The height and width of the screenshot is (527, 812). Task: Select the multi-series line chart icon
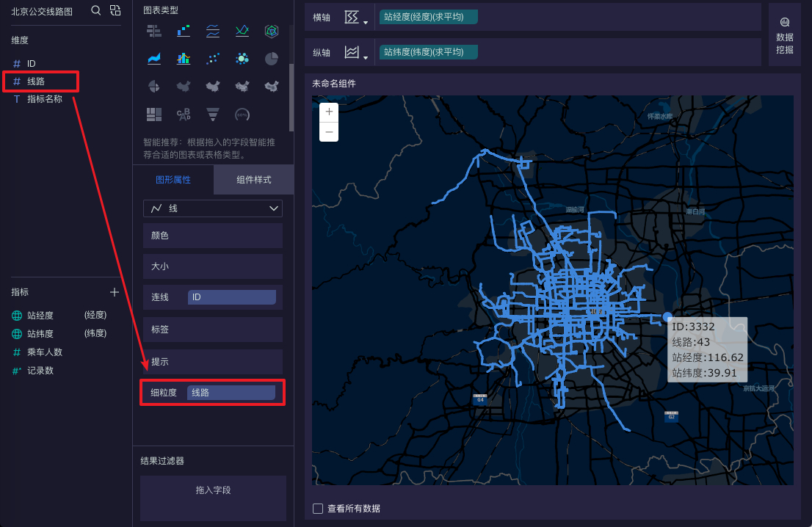242,31
